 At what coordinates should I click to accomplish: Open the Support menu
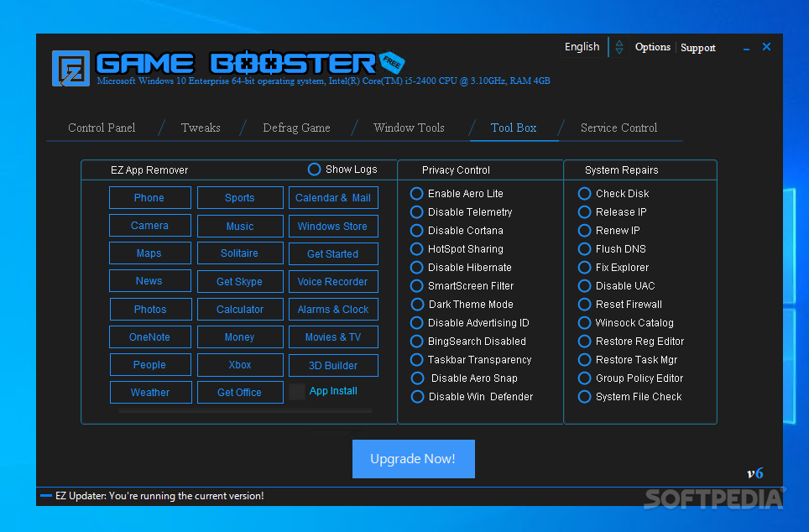[697, 48]
